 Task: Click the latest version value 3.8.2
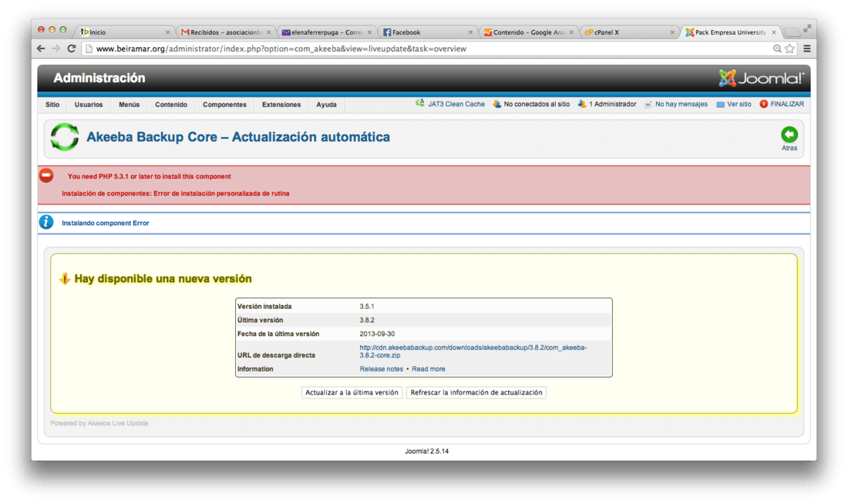(367, 320)
